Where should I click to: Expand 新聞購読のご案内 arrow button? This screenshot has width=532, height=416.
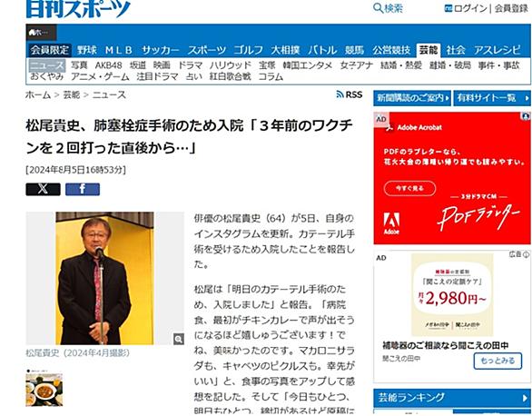point(412,98)
